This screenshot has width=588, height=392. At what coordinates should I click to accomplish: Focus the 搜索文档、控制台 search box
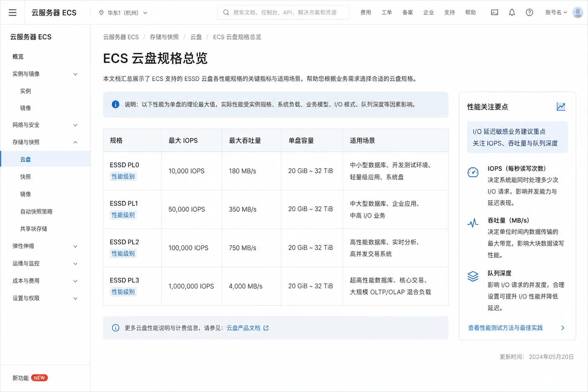click(283, 13)
